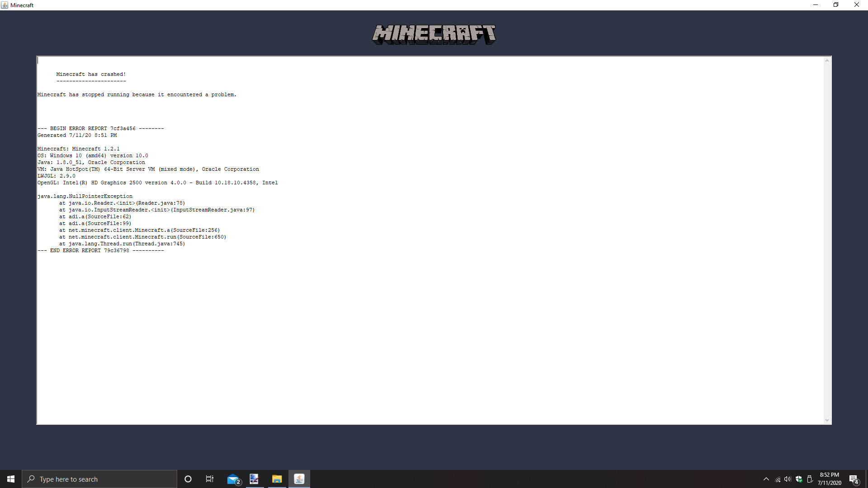868x488 pixels.
Task: Click the java.lang.NullPointerException line
Action: 85,196
